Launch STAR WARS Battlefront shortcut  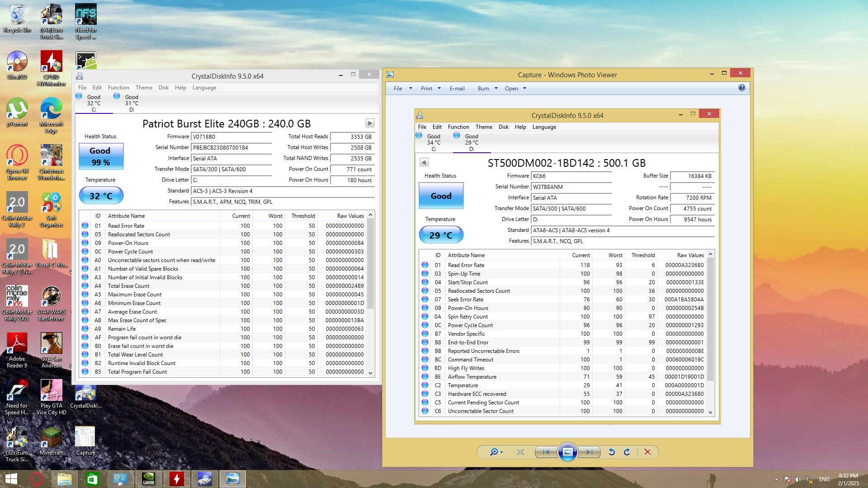(52, 304)
